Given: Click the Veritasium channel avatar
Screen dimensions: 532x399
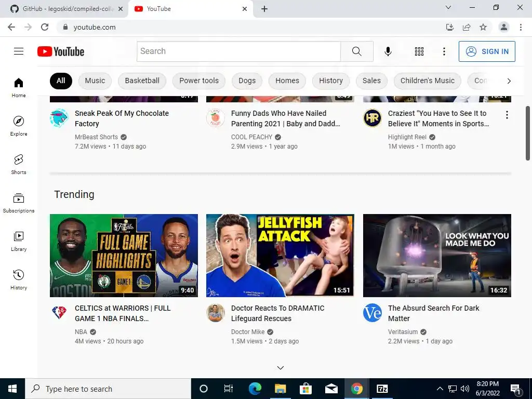Looking at the screenshot, I should 372,312.
